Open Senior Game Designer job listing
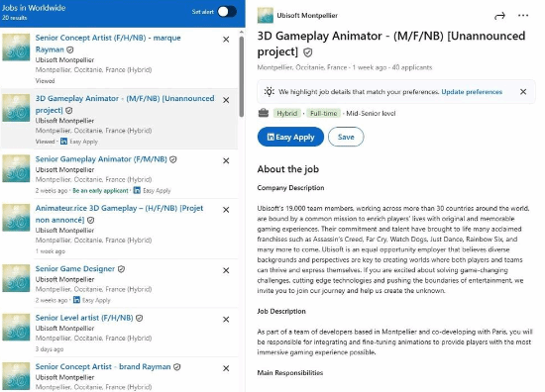Screen dimensions: 545x392 pos(75,268)
